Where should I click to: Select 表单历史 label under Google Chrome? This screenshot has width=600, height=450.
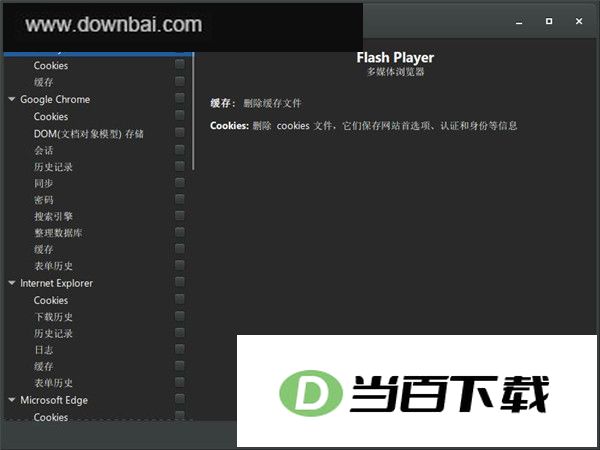(x=53, y=266)
